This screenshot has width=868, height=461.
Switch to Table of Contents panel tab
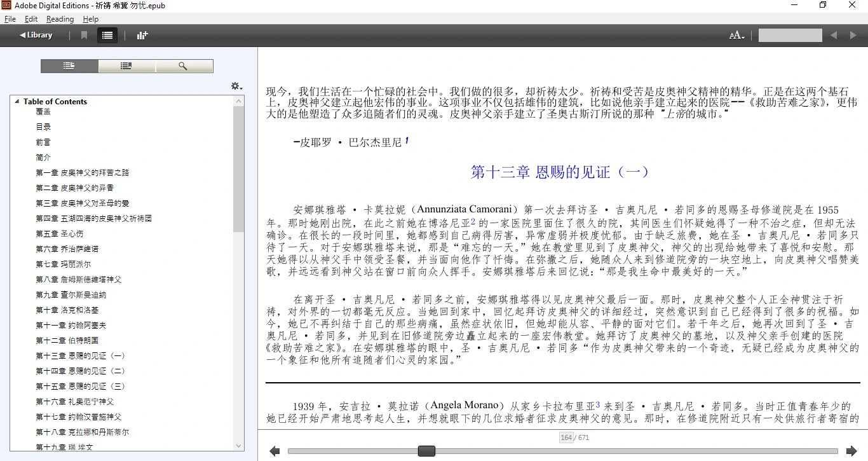[x=69, y=66]
